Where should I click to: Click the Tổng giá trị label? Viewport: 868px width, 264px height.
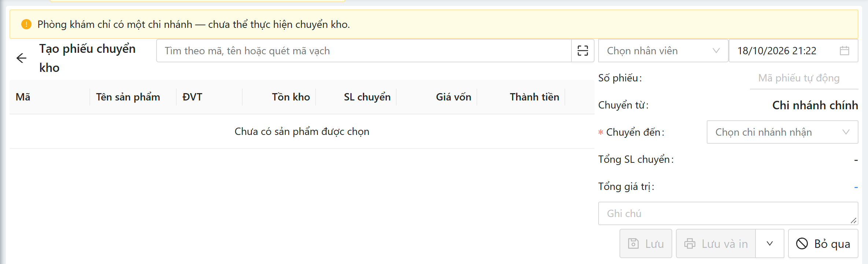626,186
